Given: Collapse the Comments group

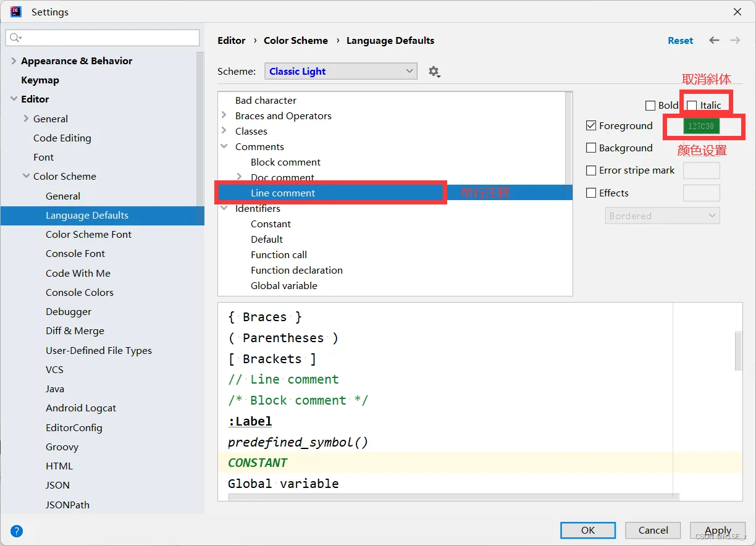Looking at the screenshot, I should point(224,146).
